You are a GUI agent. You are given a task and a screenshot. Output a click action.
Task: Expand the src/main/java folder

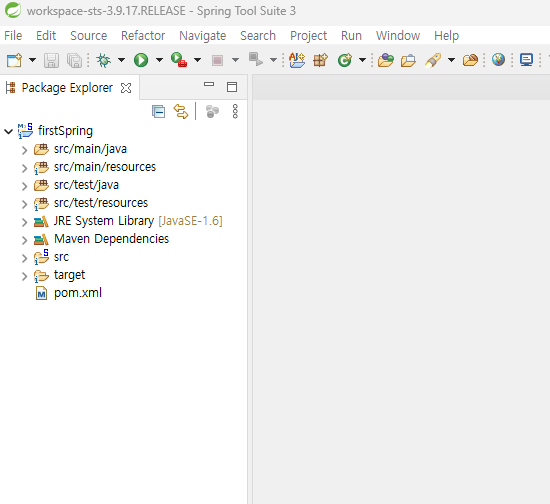tap(24, 150)
